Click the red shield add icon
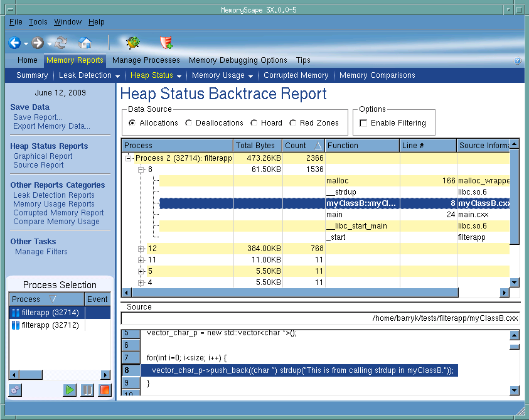Viewport: 529px width, 420px height. [x=166, y=43]
